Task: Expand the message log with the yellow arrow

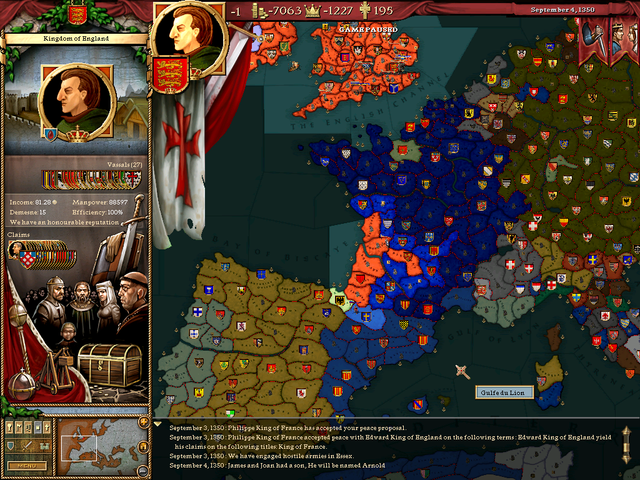Action: point(157,424)
